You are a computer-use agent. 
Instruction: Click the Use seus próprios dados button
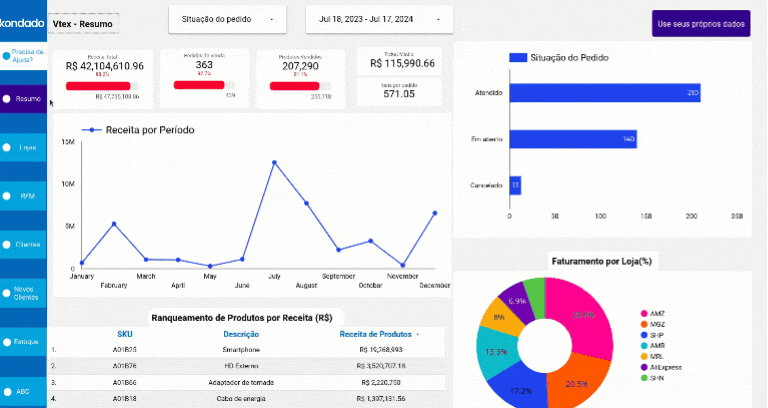click(x=701, y=23)
